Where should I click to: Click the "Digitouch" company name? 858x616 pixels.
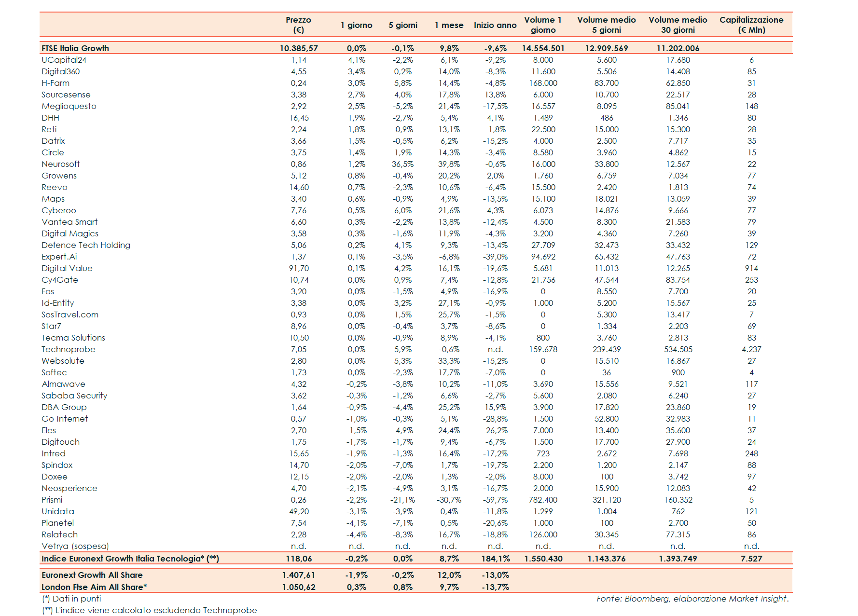click(60, 442)
